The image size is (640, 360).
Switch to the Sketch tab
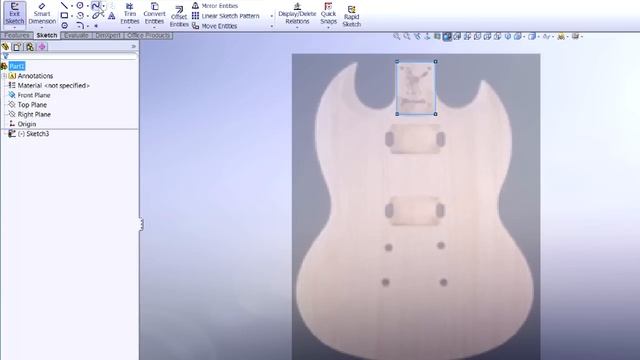click(47, 36)
